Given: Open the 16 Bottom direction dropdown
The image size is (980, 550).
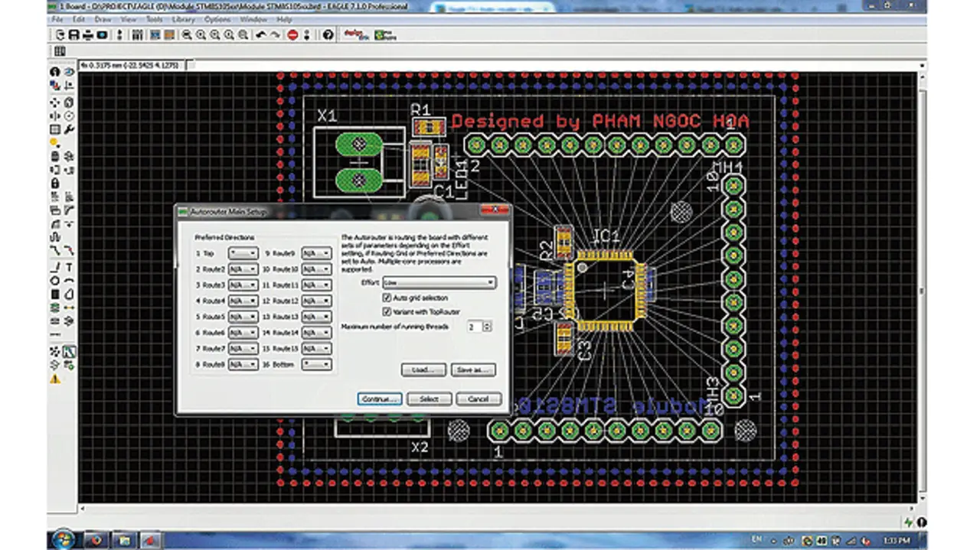Looking at the screenshot, I should (316, 365).
